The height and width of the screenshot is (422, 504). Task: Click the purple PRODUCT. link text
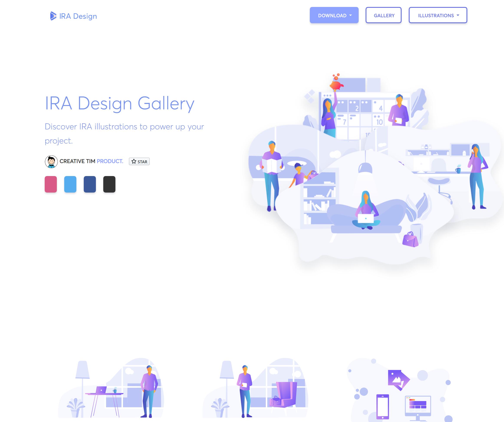(x=110, y=161)
